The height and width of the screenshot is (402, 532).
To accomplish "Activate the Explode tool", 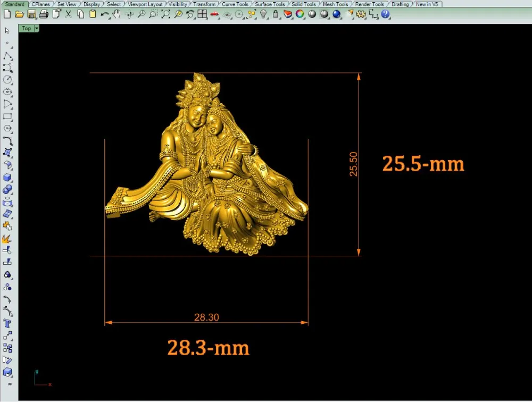I will tap(7, 238).
